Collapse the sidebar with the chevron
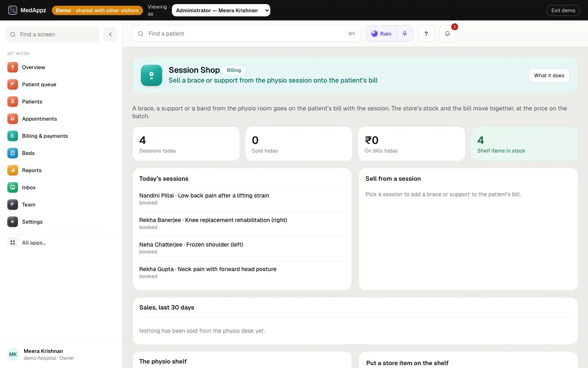 point(110,34)
